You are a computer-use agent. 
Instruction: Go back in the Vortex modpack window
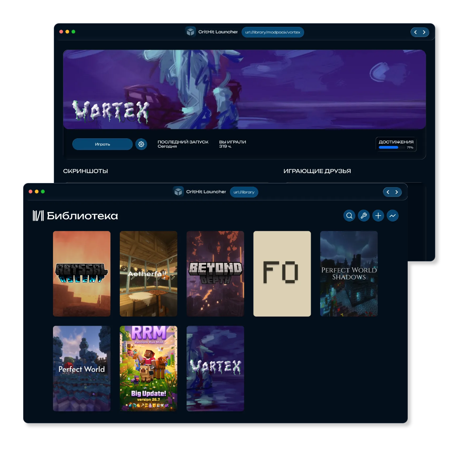click(416, 32)
